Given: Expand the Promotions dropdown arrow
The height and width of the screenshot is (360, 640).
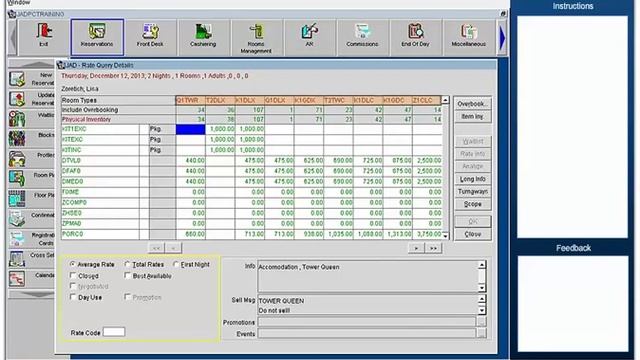Looking at the screenshot, I should 482,322.
